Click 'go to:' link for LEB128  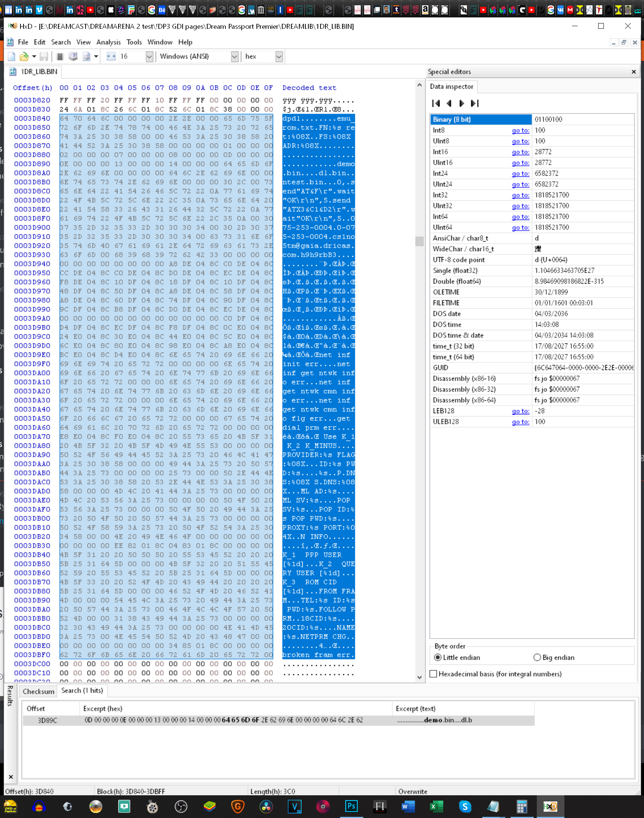(x=521, y=411)
